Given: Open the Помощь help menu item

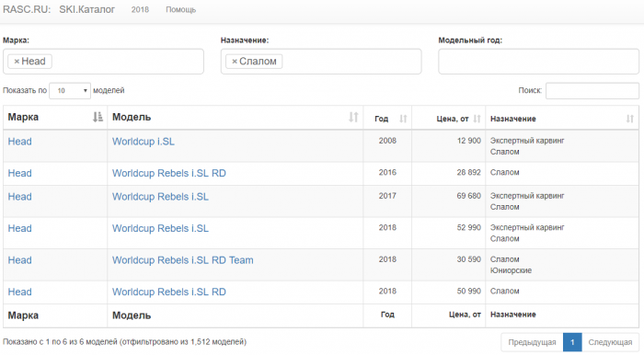Looking at the screenshot, I should (180, 9).
